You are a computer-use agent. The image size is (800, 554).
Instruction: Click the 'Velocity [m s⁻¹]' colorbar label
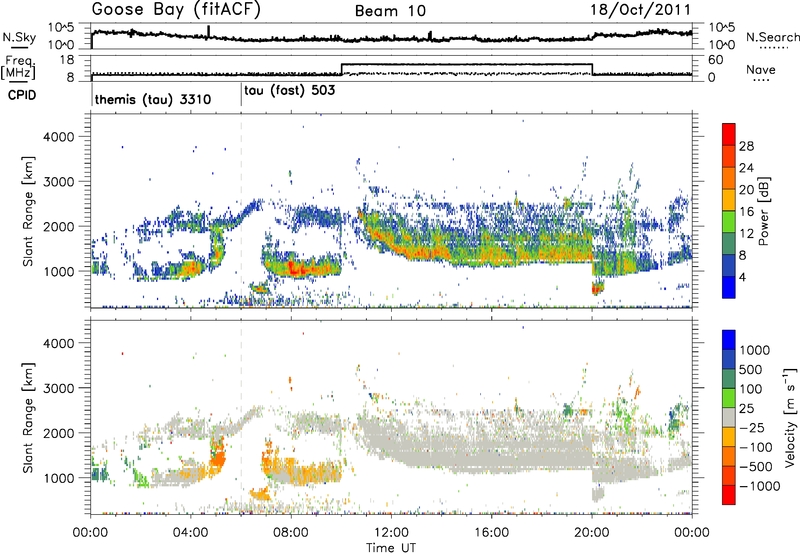[x=790, y=417]
